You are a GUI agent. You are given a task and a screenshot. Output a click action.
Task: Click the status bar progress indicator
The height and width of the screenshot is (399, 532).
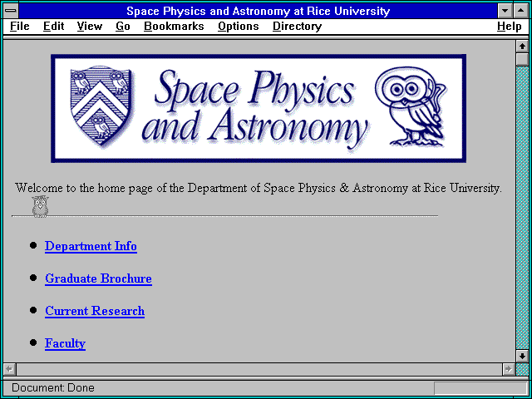point(480,388)
